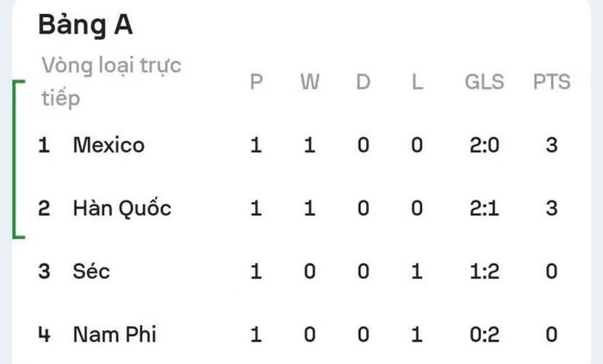The image size is (603, 364).
Task: Select the Séc team name
Action: (x=91, y=271)
